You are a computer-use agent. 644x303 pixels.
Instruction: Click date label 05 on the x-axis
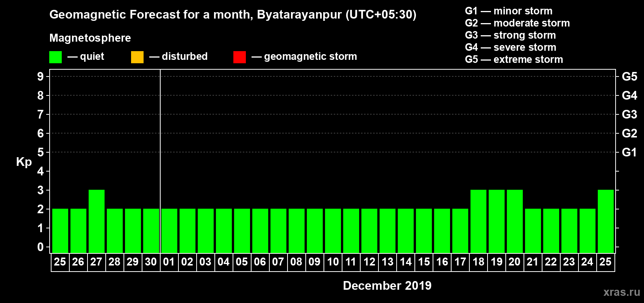[x=242, y=262]
